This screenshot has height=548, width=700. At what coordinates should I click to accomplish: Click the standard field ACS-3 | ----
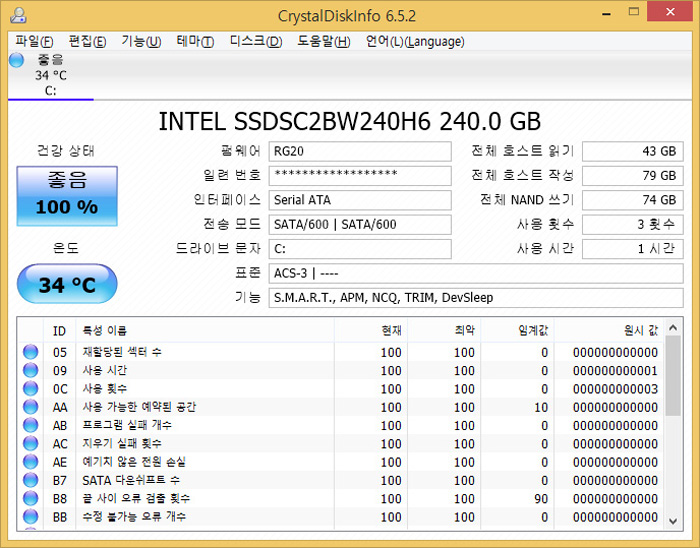pos(476,273)
